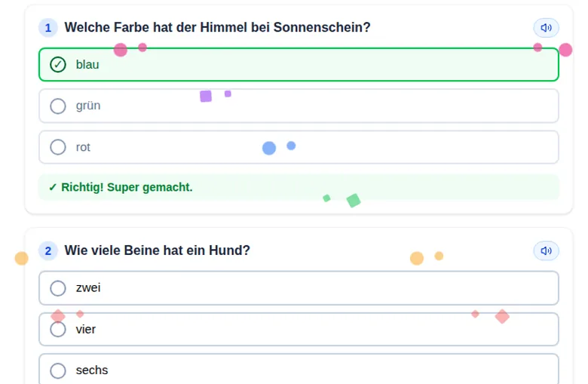Click the checkmark in the Richtig message
Screen dimensions: 588x384
pyautogui.click(x=53, y=187)
